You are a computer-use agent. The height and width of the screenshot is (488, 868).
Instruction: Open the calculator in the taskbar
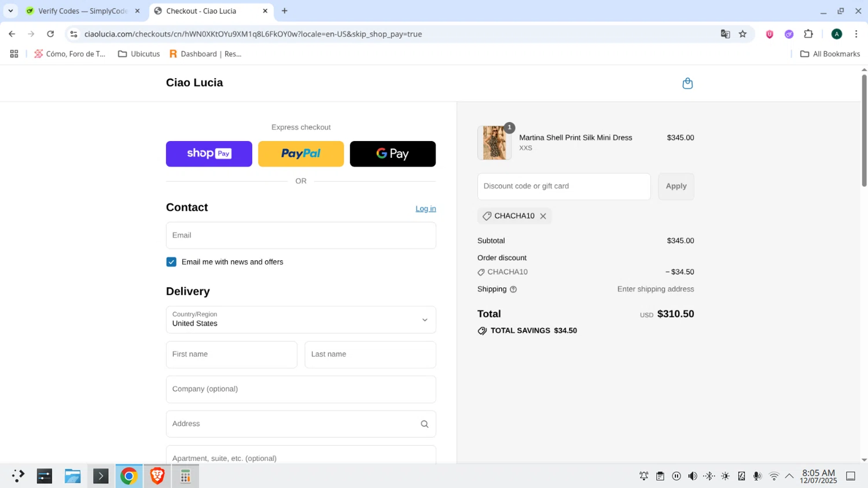185,476
